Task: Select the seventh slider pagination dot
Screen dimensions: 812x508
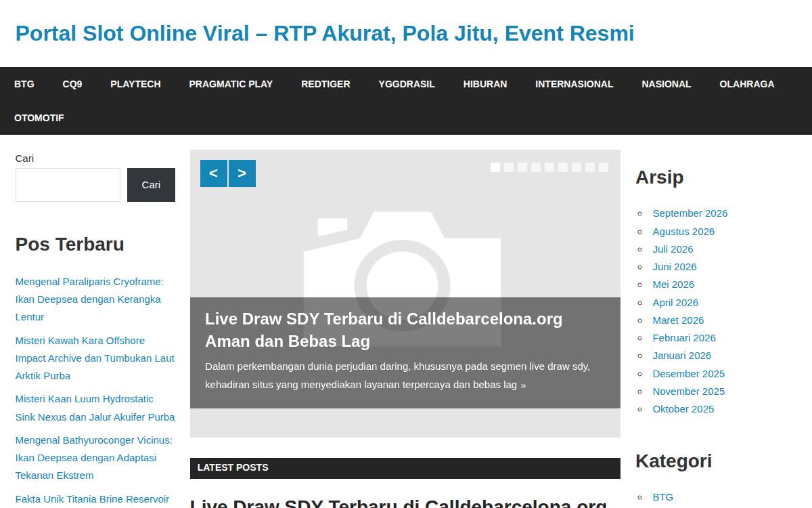Action: (577, 167)
